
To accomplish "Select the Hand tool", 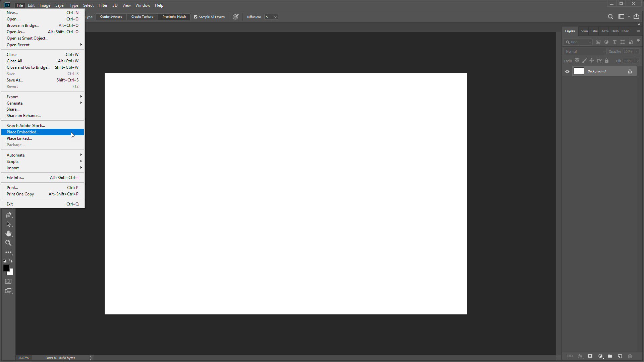I will 8,234.
